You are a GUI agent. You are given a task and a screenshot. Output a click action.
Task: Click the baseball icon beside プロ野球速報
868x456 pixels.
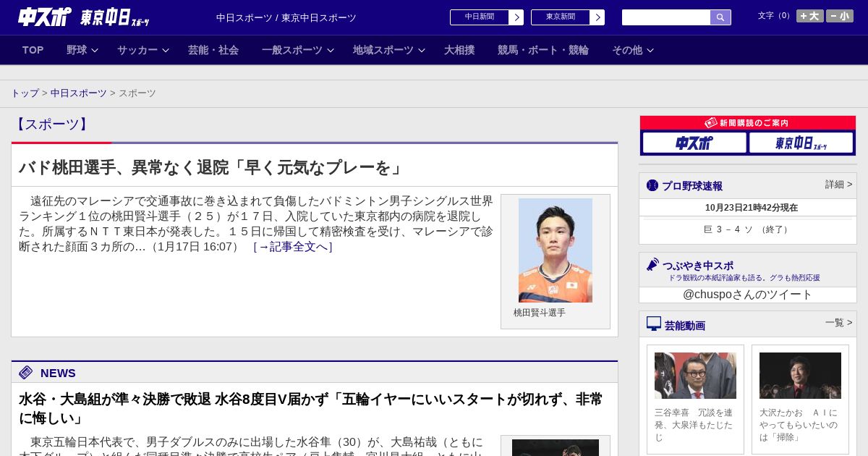point(652,185)
